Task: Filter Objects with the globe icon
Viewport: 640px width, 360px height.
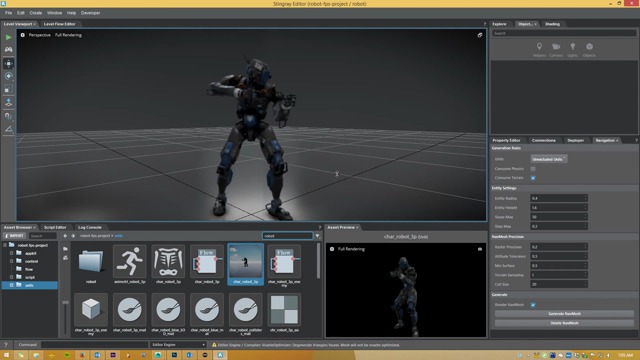Action: pyautogui.click(x=589, y=50)
